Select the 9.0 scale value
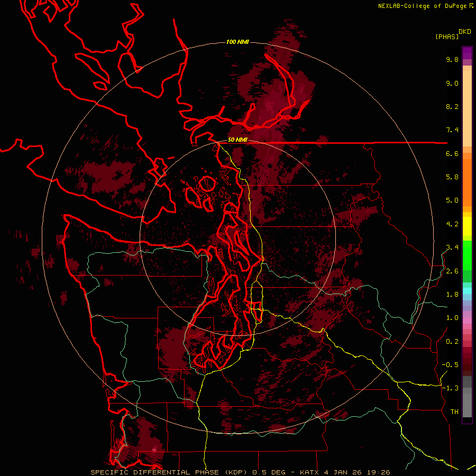Screen dimensions: 476x476 pyautogui.click(x=452, y=84)
